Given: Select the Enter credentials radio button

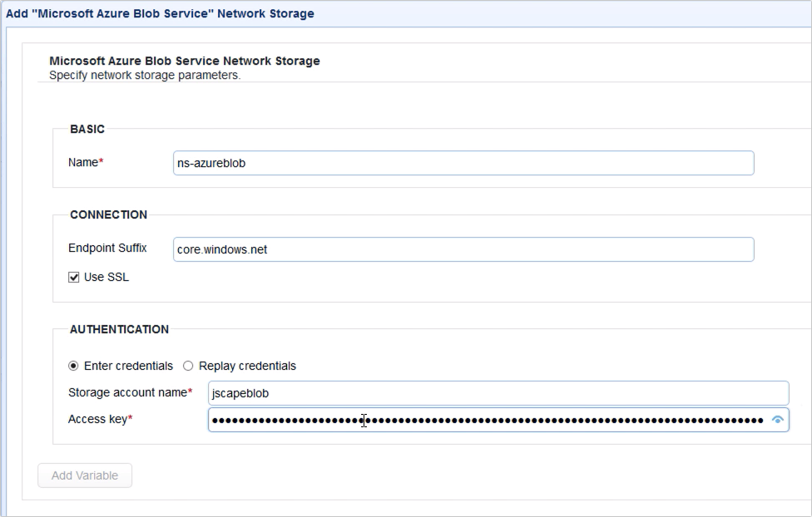Looking at the screenshot, I should click(x=73, y=366).
